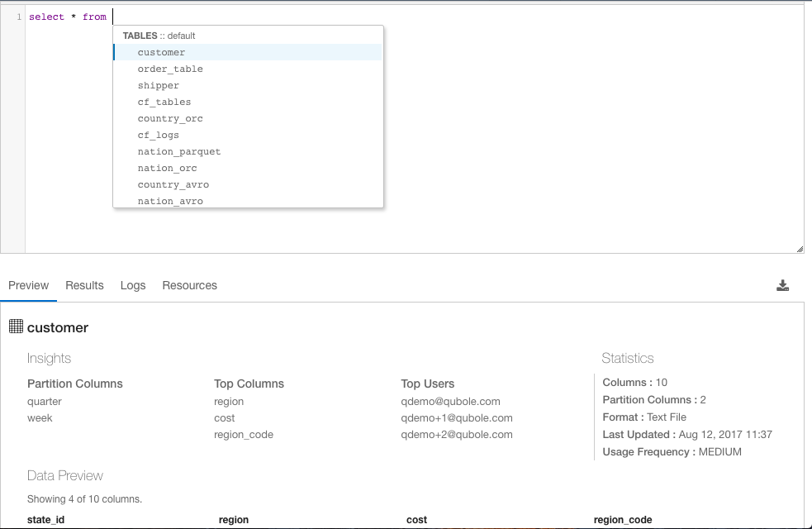Click the qdemo@qubole.com top user
The height and width of the screenshot is (529, 812).
point(450,402)
